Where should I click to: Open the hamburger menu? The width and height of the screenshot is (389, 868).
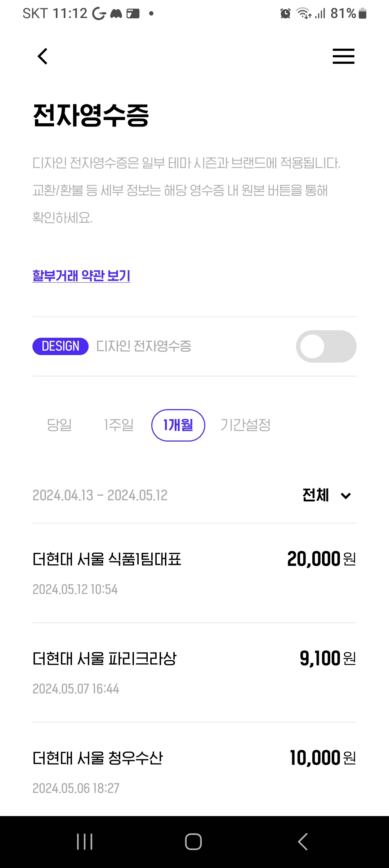coord(343,56)
